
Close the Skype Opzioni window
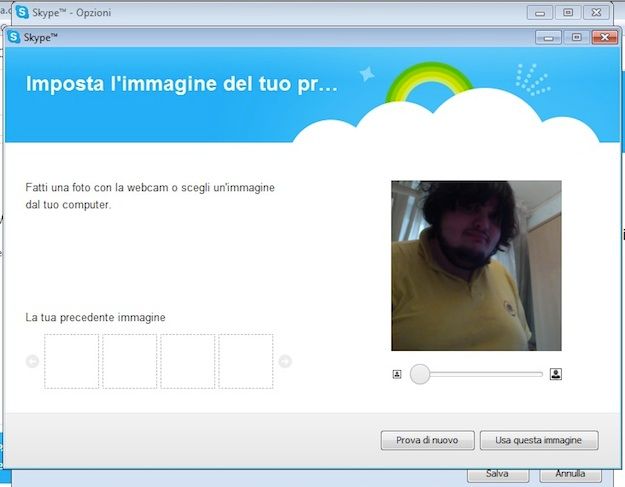(596, 13)
